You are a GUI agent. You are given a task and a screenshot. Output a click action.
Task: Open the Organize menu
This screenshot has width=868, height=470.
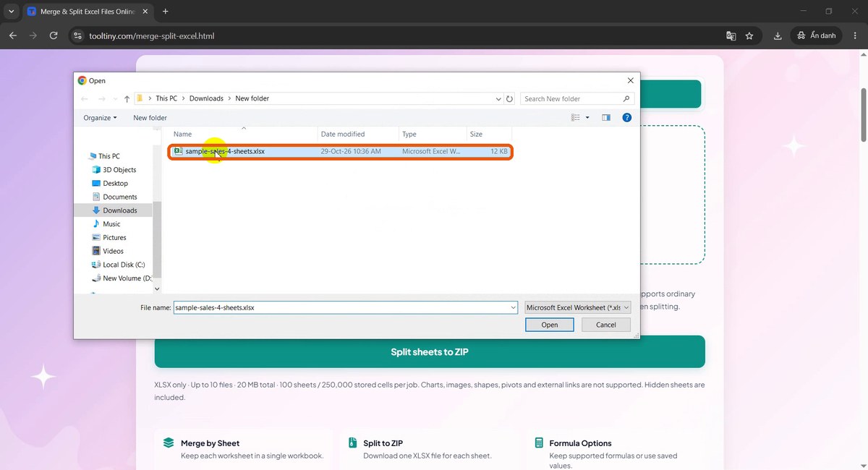pyautogui.click(x=100, y=117)
